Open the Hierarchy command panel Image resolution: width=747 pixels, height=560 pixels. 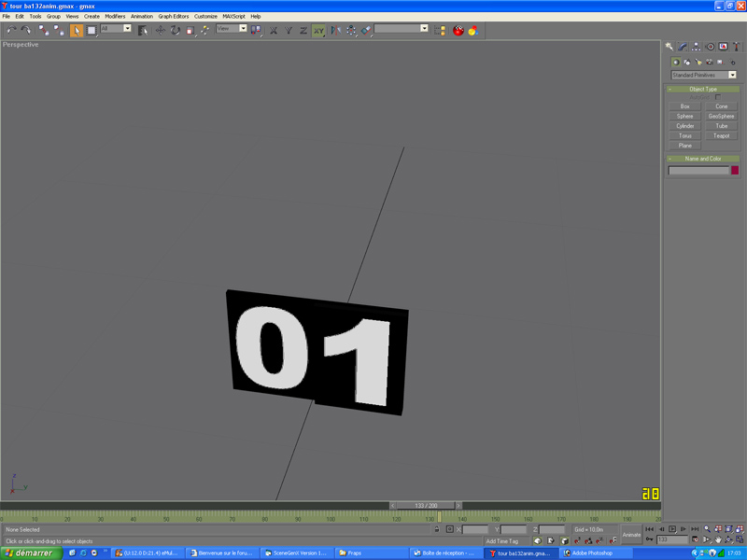click(x=696, y=47)
